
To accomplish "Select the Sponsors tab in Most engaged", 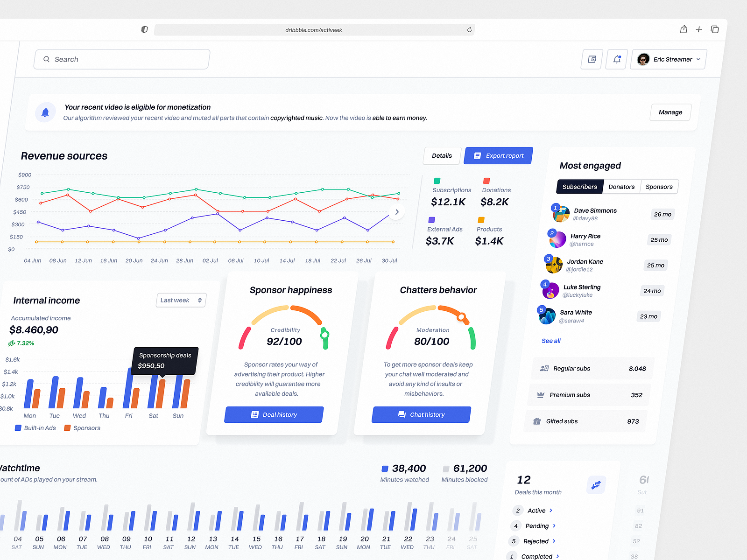I will (x=659, y=187).
